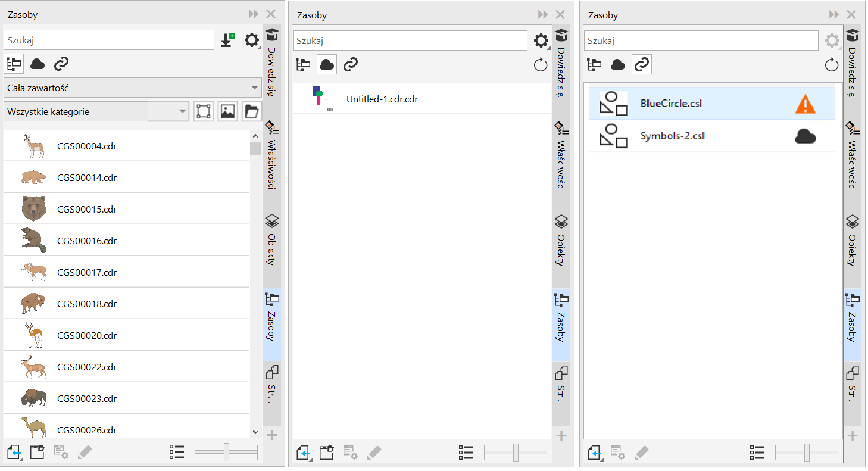Switch to the Obiekty tab beside the animal list

272,240
